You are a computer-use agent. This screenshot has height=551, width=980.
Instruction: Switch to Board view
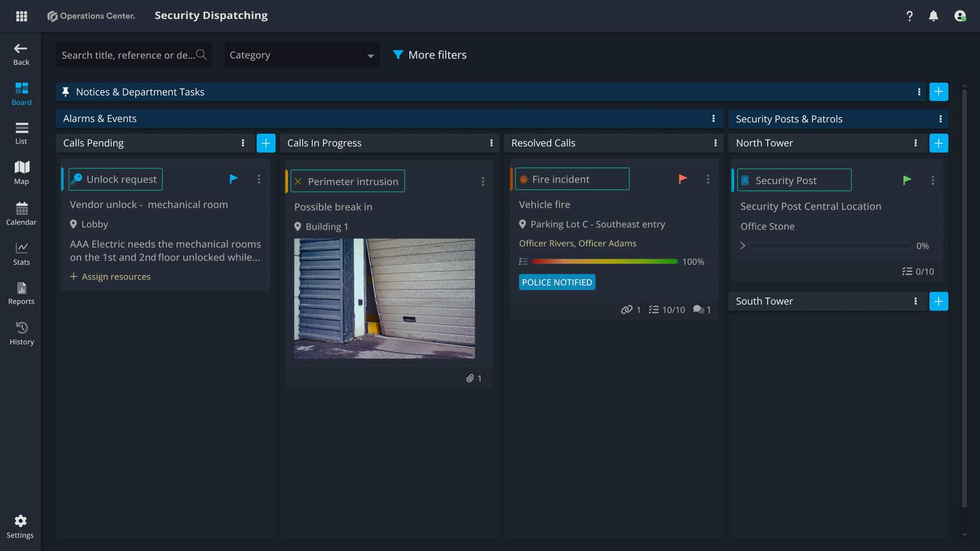pos(22,94)
